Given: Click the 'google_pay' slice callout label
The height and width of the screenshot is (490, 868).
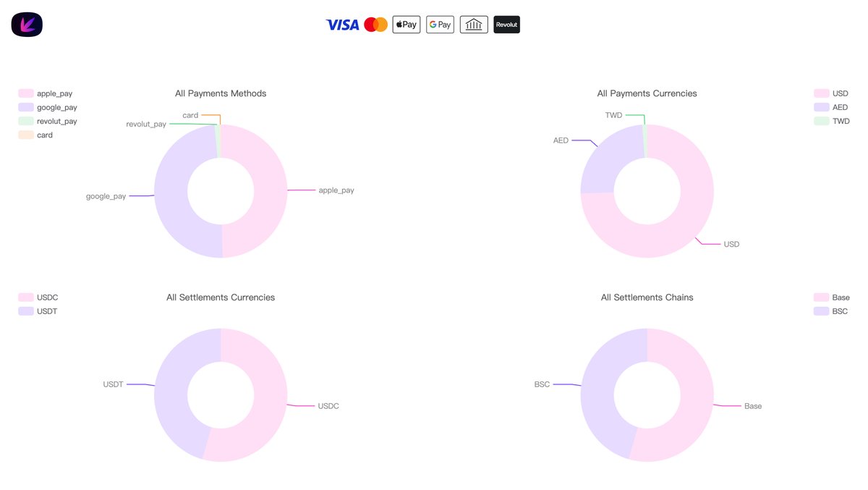Looking at the screenshot, I should (106, 196).
